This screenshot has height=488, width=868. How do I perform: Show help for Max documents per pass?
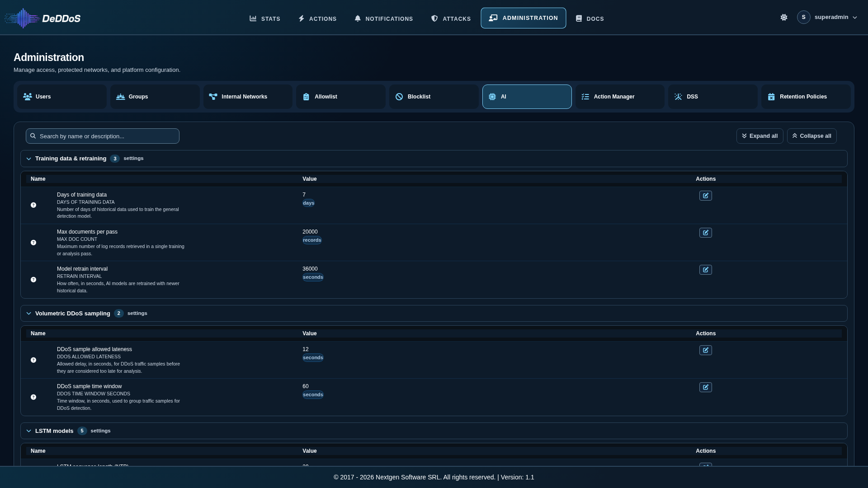click(33, 243)
